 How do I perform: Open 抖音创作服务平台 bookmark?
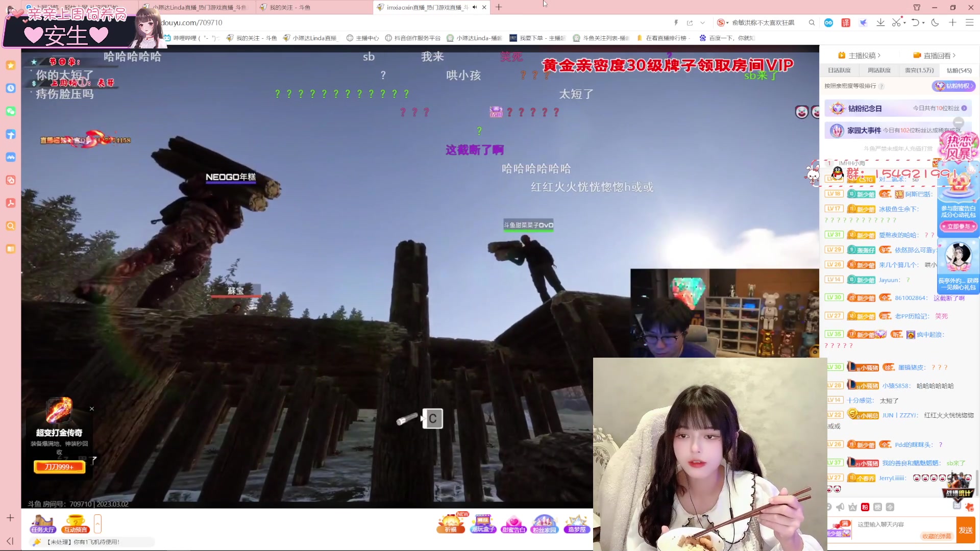(412, 38)
